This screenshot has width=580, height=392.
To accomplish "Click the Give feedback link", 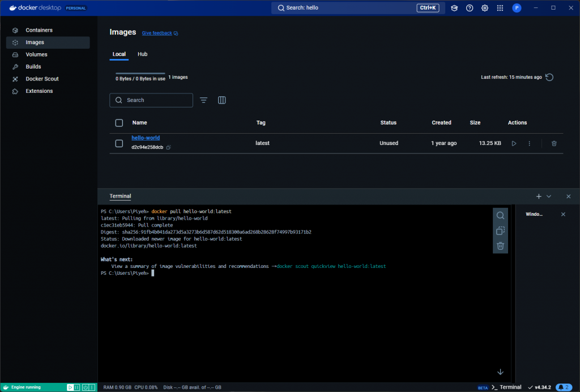I will pos(160,33).
